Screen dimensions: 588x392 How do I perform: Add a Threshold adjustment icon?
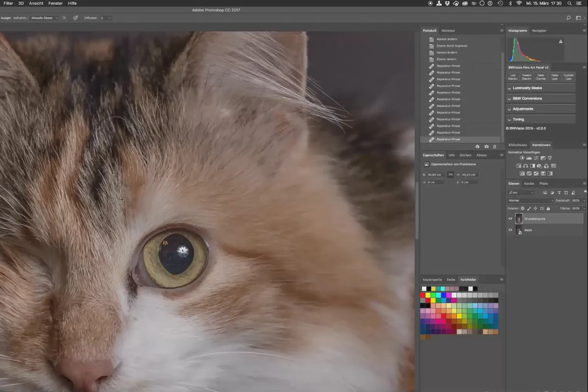pos(536,173)
